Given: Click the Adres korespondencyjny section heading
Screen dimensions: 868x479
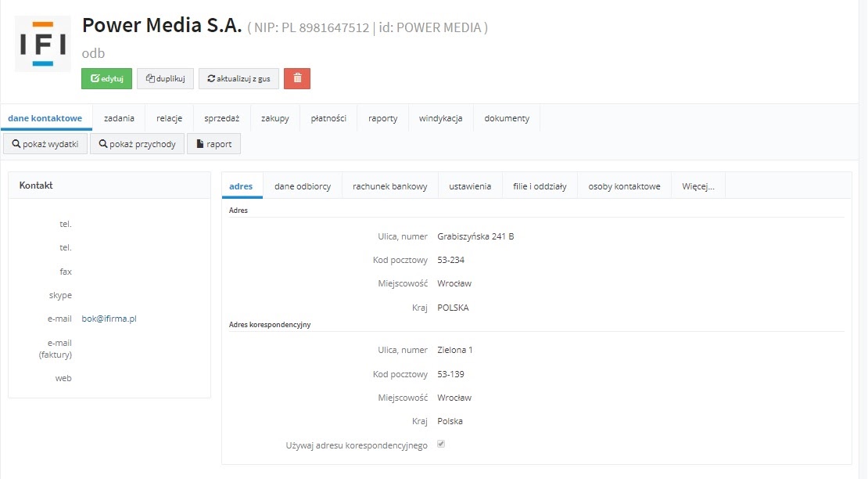Looking at the screenshot, I should tap(270, 325).
